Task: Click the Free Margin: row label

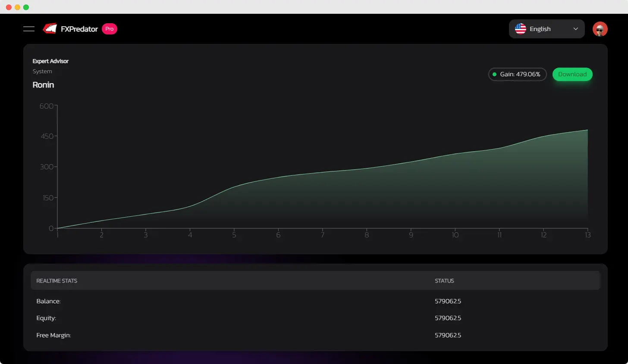Action: tap(53, 335)
